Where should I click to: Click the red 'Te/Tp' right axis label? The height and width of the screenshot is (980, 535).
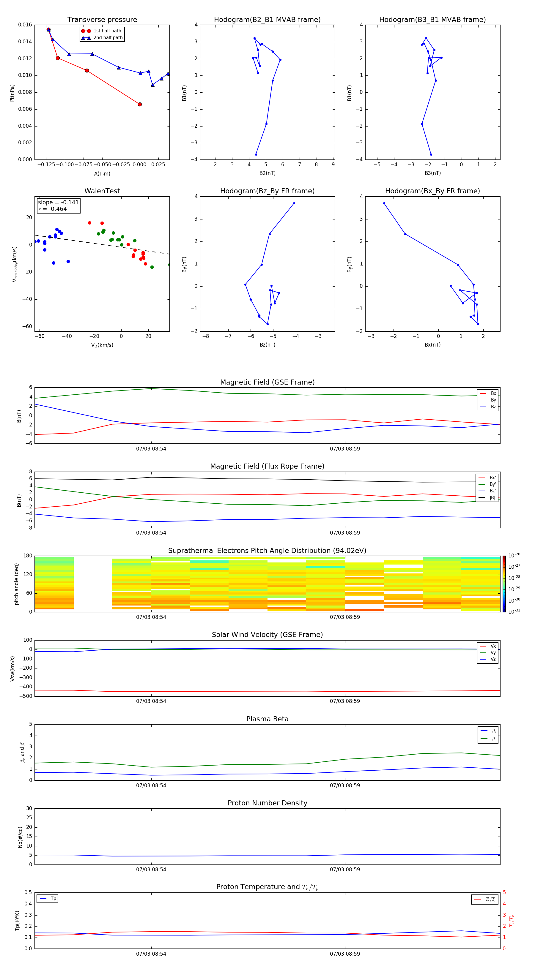(512, 921)
